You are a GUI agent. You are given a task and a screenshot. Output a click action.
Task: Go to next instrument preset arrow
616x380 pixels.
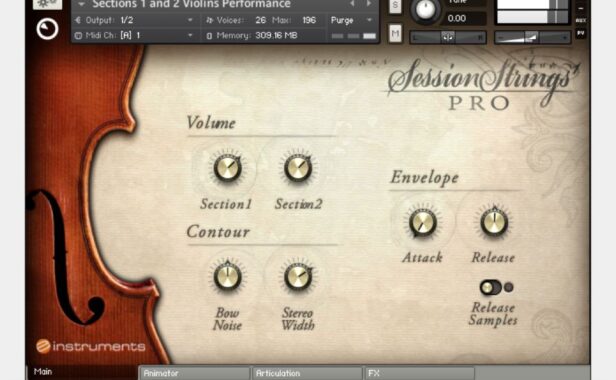pyautogui.click(x=369, y=4)
